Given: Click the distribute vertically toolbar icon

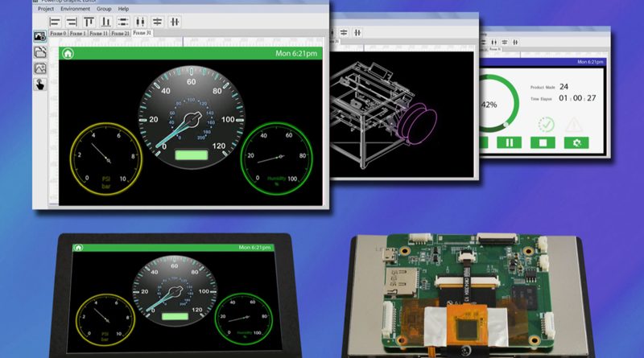Looking at the screenshot, I should pyautogui.click(x=123, y=22).
